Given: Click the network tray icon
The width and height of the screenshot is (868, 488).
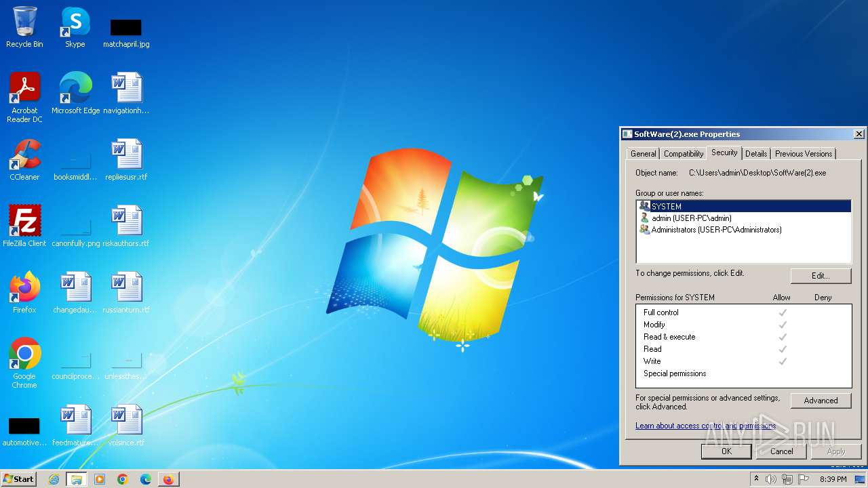Looking at the screenshot, I should coord(787,479).
